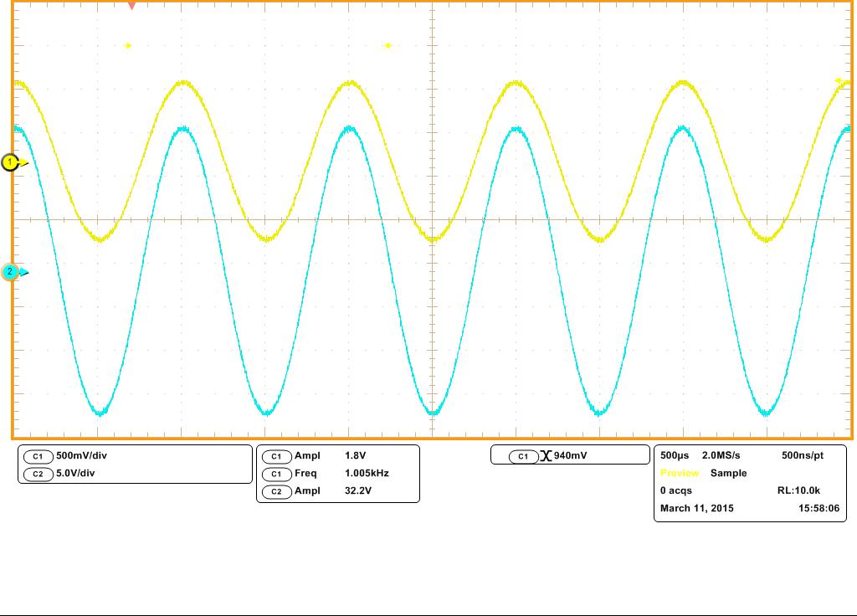This screenshot has height=616, width=857.
Task: Click the small yellow arrow marker at right edge
Action: (x=838, y=81)
